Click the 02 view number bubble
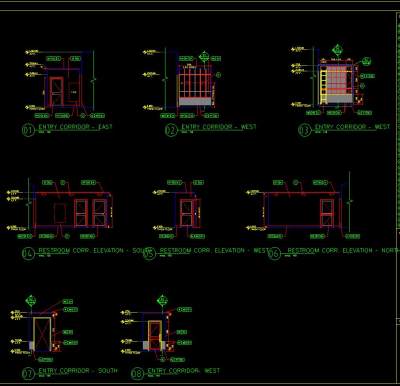The height and width of the screenshot is (386, 400). click(171, 130)
